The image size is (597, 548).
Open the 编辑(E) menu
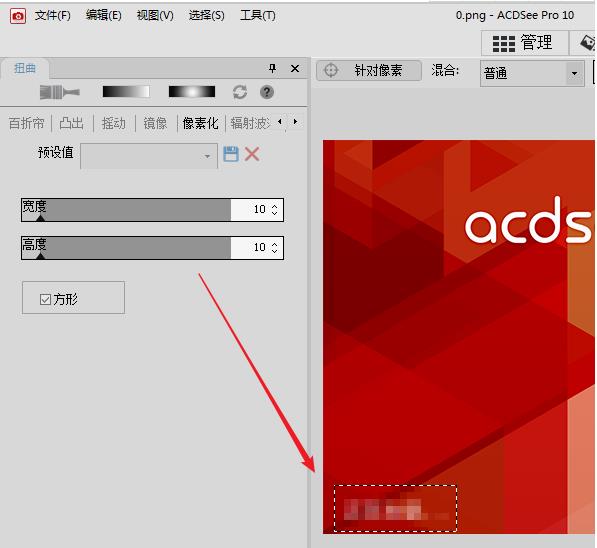(x=104, y=15)
